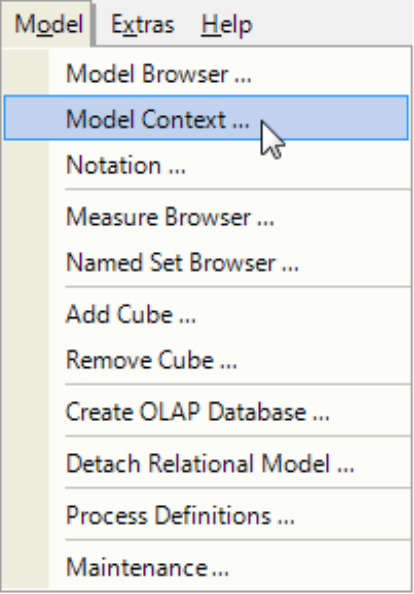Open the Model Browser entry
This screenshot has width=414, height=594.
(206, 73)
